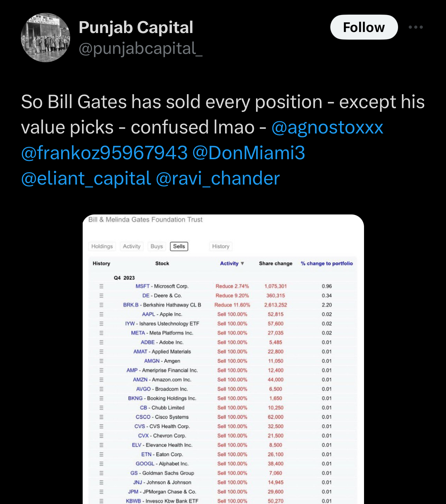446x504 pixels.
Task: Open the History tab
Action: (221, 246)
